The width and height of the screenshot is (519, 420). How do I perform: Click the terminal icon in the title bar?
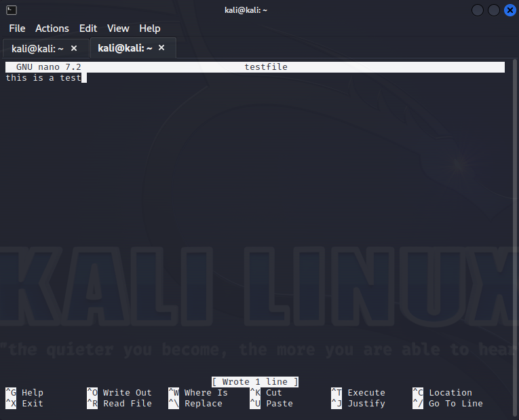[12, 10]
